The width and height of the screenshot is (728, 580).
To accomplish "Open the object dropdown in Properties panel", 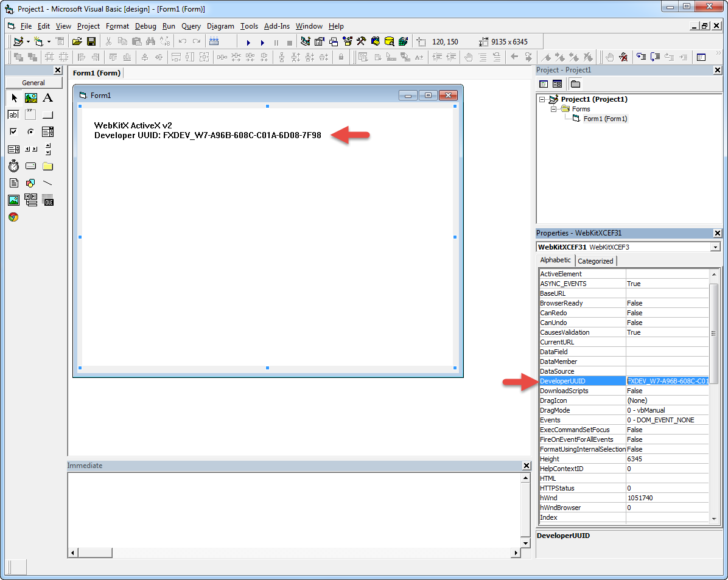I will pyautogui.click(x=715, y=247).
